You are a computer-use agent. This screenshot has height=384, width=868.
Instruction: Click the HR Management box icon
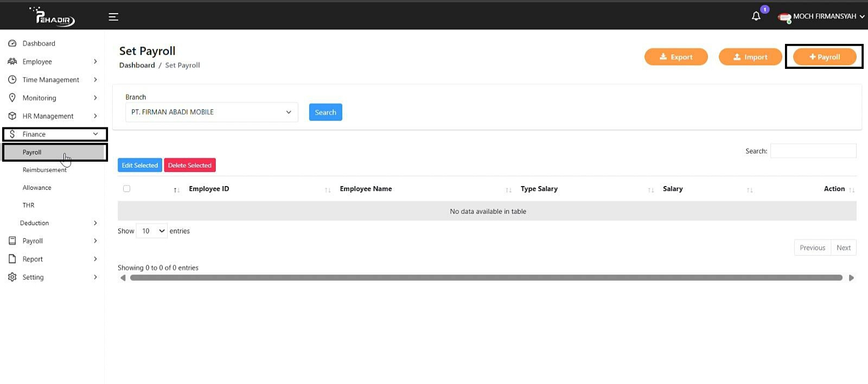pyautogui.click(x=12, y=116)
